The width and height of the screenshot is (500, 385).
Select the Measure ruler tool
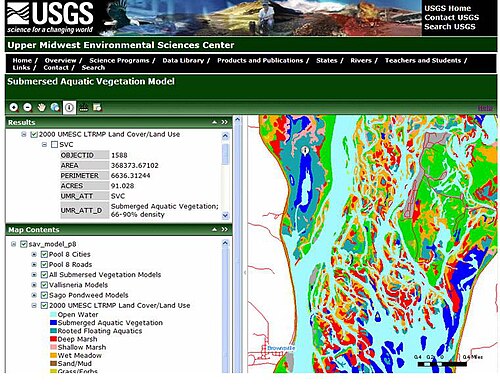click(83, 107)
